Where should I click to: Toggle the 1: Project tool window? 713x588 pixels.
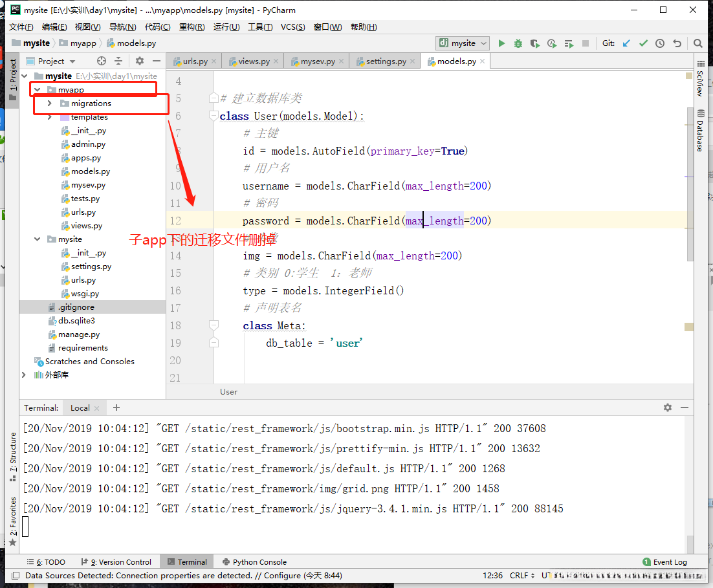pos(12,75)
